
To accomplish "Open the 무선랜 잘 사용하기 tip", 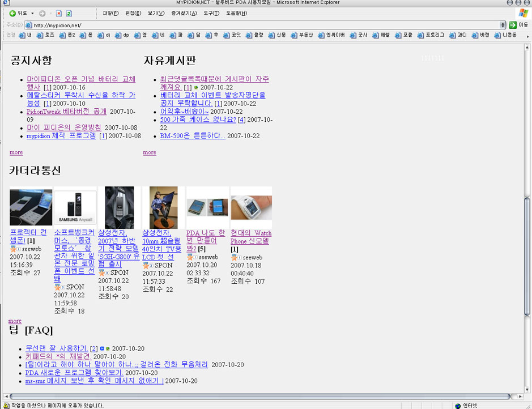I will click(x=57, y=348).
